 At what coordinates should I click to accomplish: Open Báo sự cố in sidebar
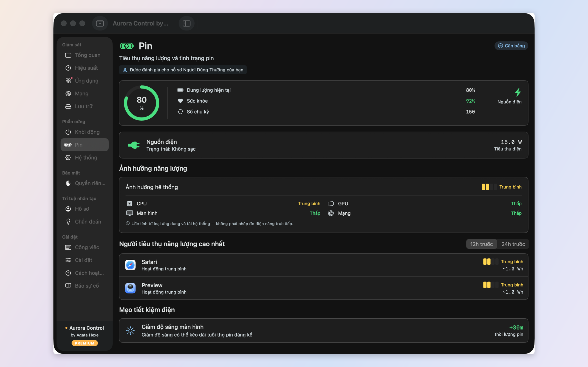click(x=85, y=286)
